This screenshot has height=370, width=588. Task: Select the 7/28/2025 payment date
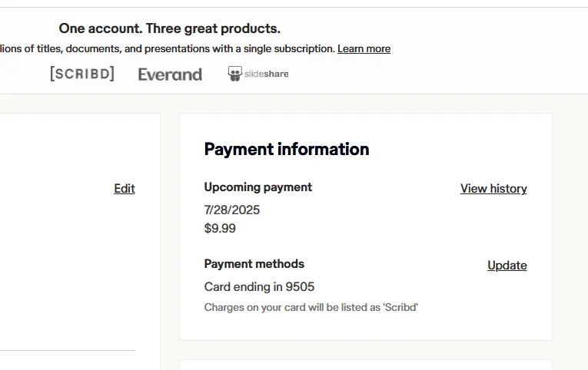click(x=232, y=210)
